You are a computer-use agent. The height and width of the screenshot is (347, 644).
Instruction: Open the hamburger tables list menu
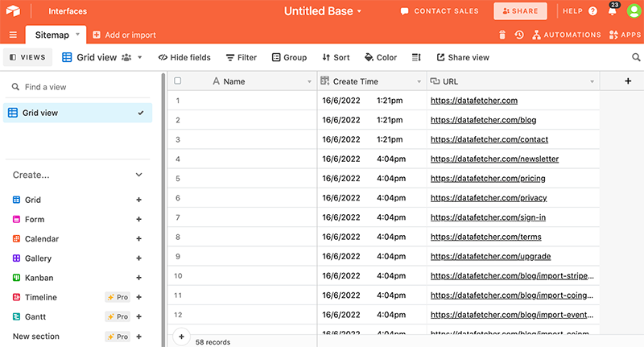13,35
